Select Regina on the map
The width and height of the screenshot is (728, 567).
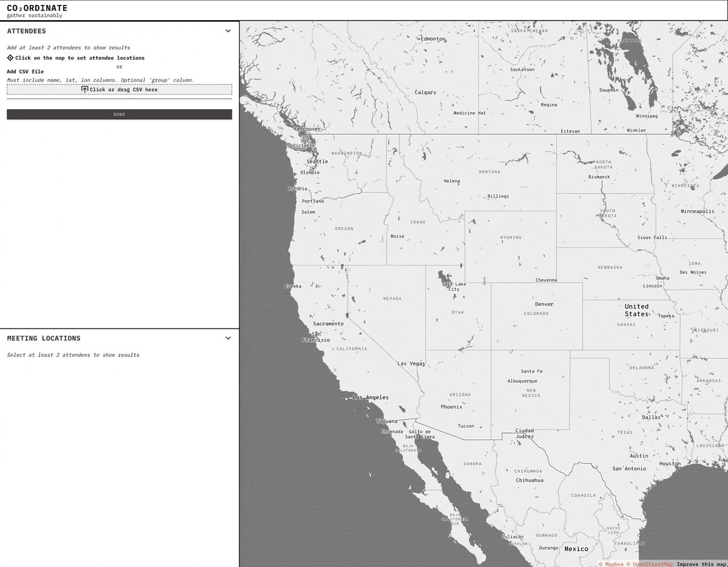549,104
